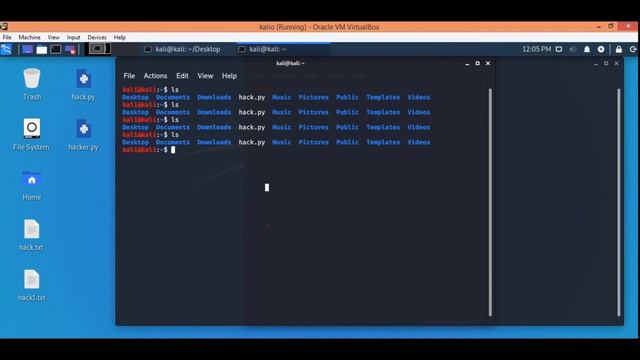
Task: Maximize the background terminal window
Action: pyautogui.click(x=606, y=63)
